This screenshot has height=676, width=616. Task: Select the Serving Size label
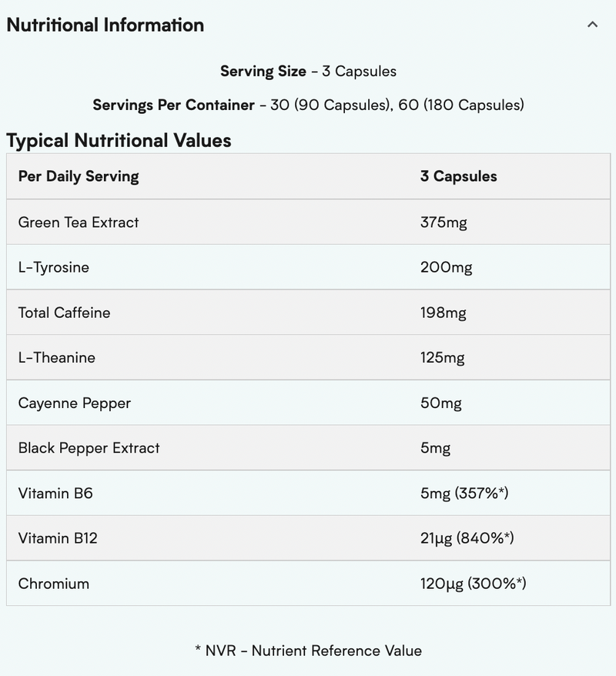(263, 72)
